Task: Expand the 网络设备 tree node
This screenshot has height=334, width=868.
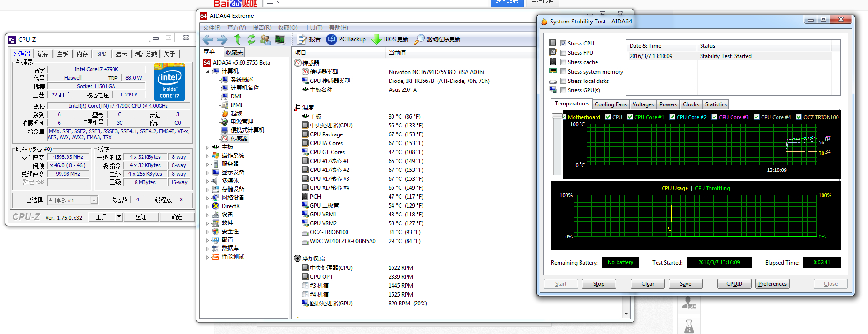Action: click(207, 198)
